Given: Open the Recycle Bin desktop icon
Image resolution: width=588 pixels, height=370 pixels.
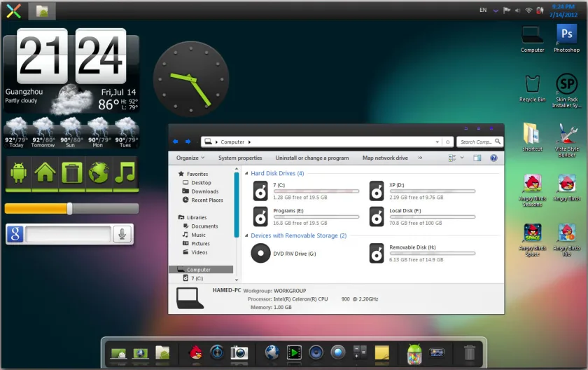Looking at the screenshot, I should pyautogui.click(x=532, y=88).
